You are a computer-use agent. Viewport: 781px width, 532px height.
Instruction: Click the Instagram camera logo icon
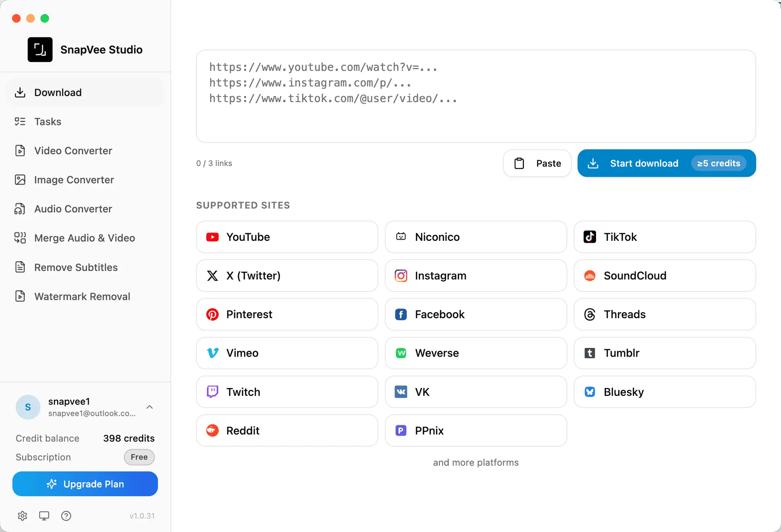[401, 276]
